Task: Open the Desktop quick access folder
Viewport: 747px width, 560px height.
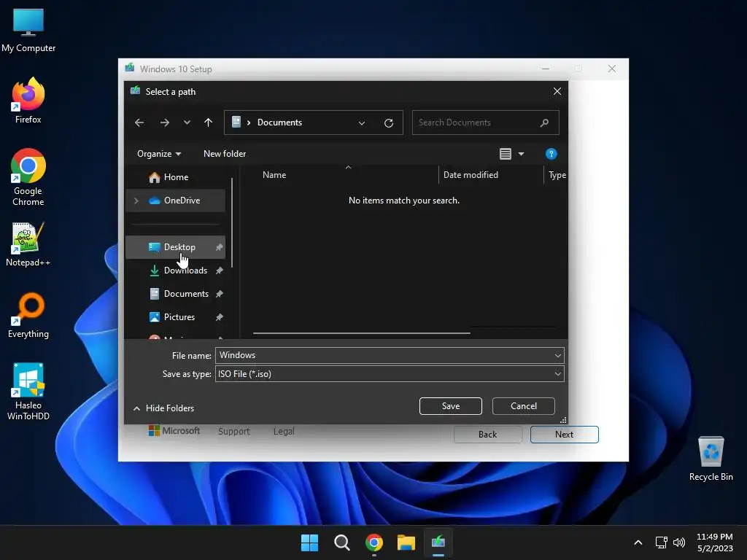Action: point(175,247)
